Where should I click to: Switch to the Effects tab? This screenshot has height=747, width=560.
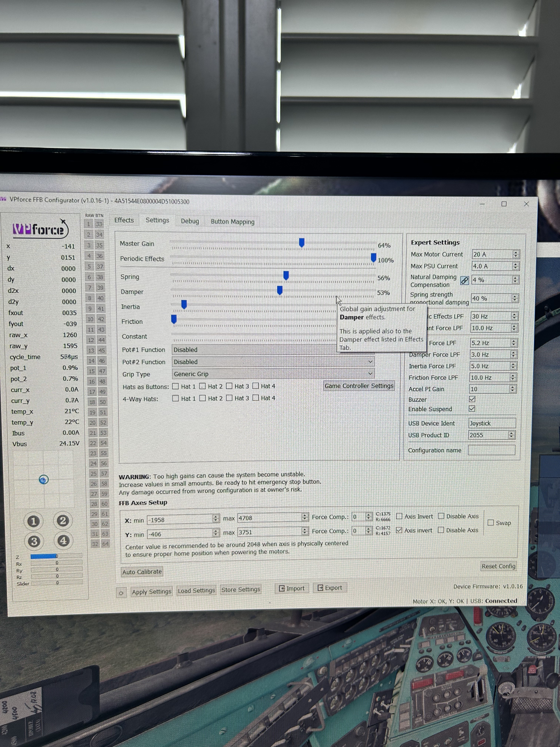pyautogui.click(x=124, y=220)
